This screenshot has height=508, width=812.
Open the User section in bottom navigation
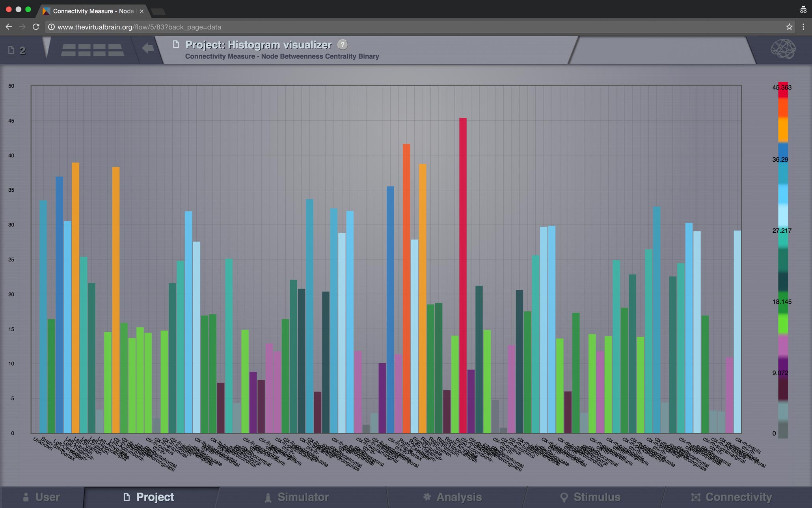pos(41,497)
